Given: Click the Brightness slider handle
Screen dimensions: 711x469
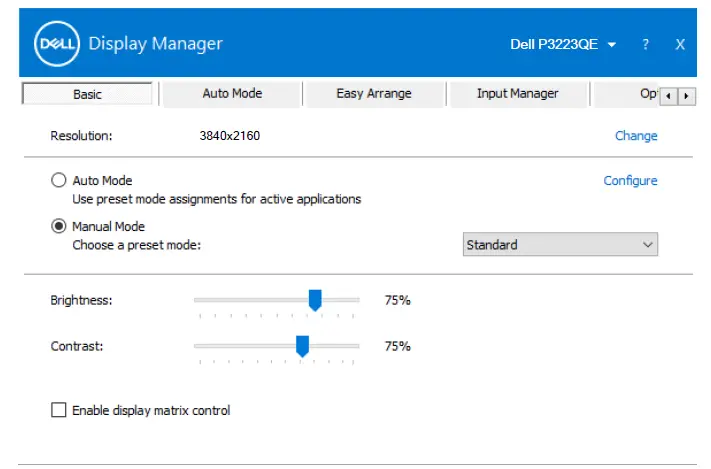Looking at the screenshot, I should coord(315,300).
